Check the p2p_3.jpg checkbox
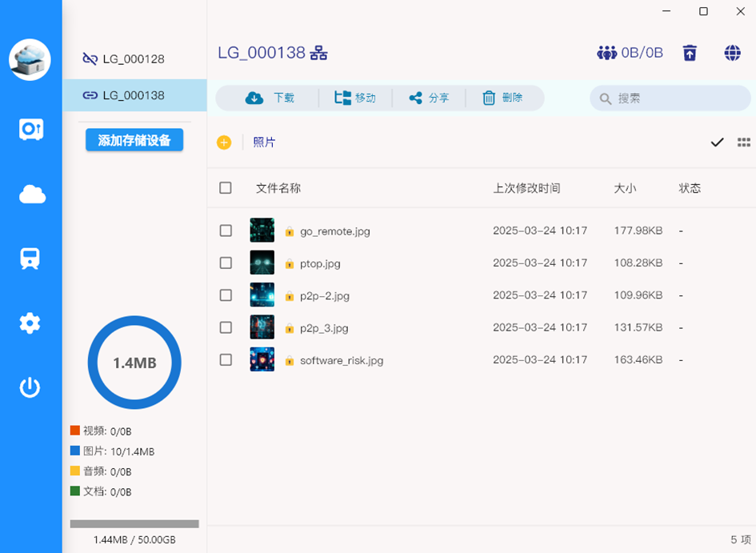The width and height of the screenshot is (756, 553). pos(226,327)
